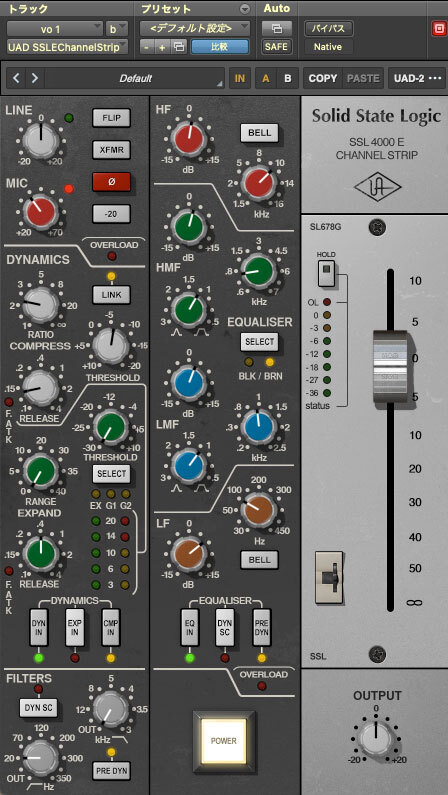448x795 pixels.
Task: Click the plus preset button
Action: [163, 47]
